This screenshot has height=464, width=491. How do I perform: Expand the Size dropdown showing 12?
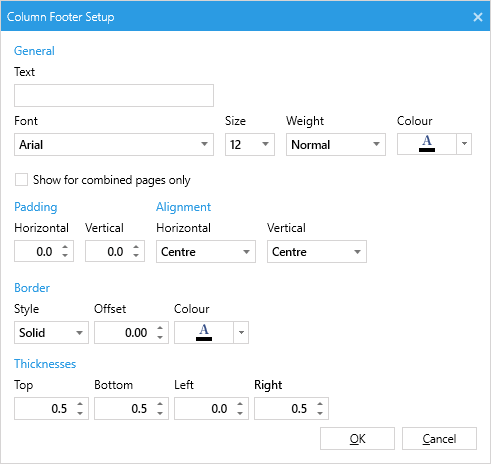coord(250,144)
